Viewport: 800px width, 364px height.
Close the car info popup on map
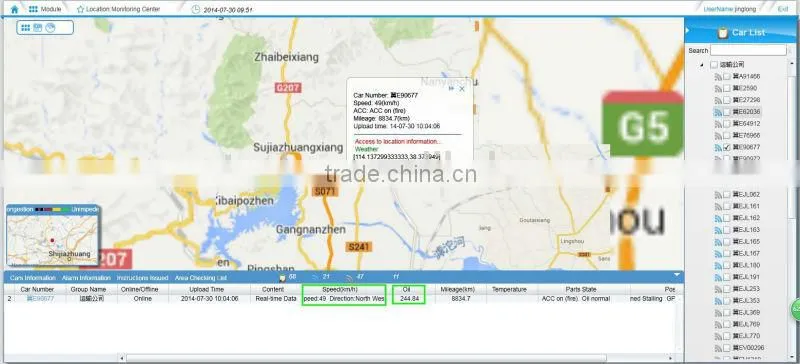(x=462, y=88)
